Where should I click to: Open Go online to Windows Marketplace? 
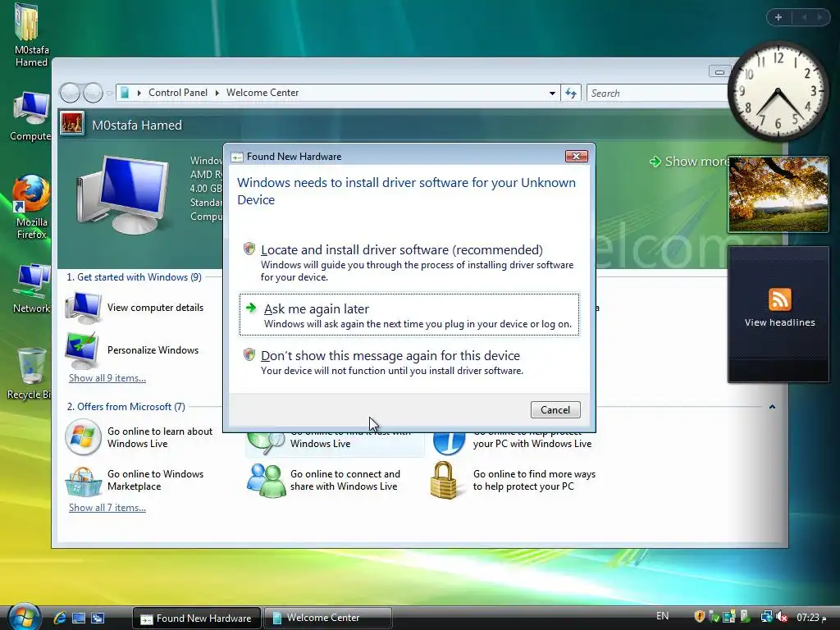tap(135, 480)
